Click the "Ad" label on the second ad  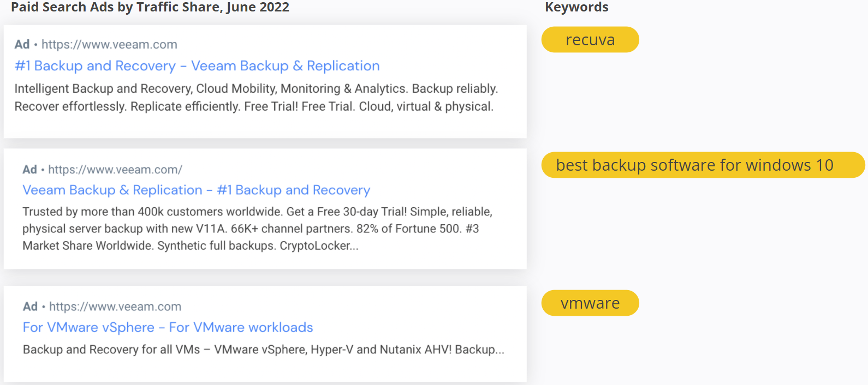pos(29,170)
